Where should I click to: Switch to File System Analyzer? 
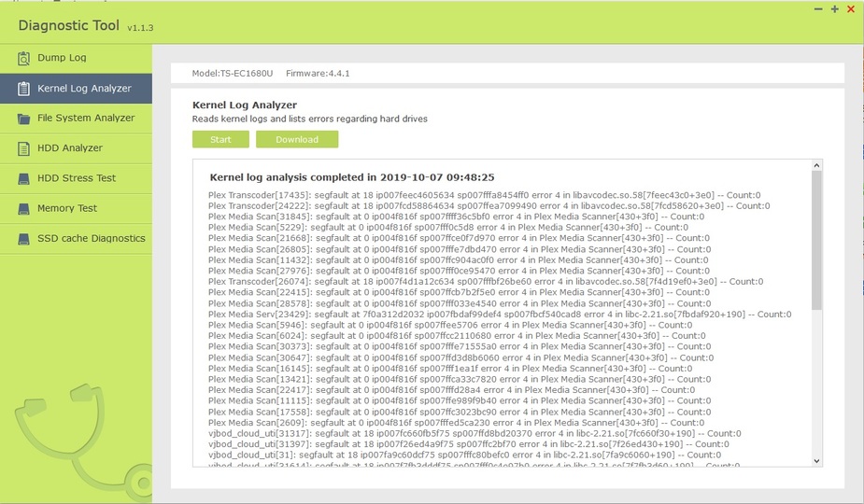76,118
